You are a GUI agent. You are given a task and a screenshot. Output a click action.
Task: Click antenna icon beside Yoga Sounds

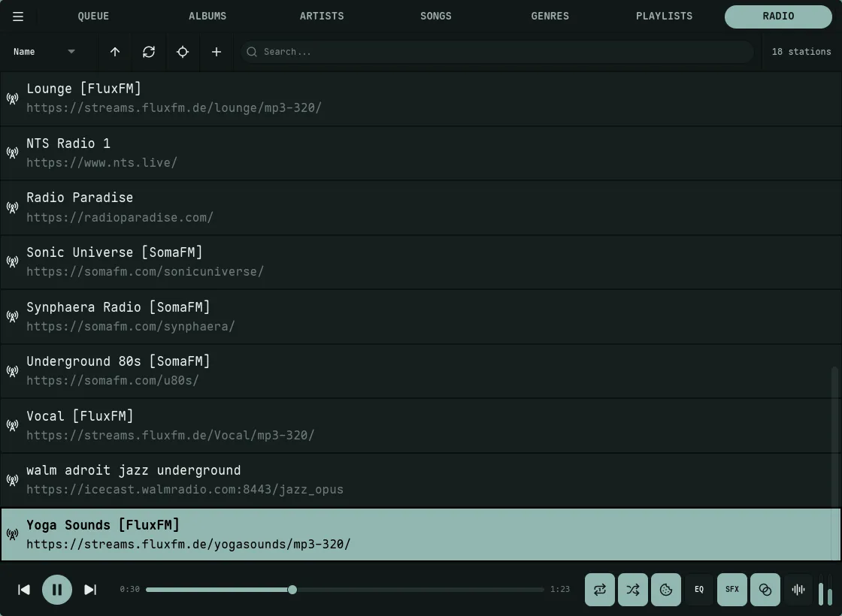12,534
